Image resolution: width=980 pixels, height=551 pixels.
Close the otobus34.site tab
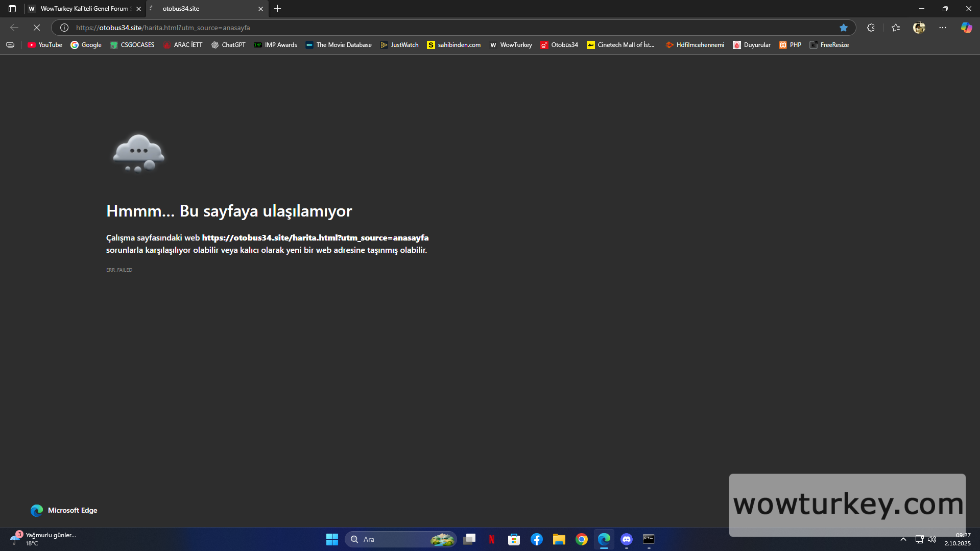[x=260, y=9]
